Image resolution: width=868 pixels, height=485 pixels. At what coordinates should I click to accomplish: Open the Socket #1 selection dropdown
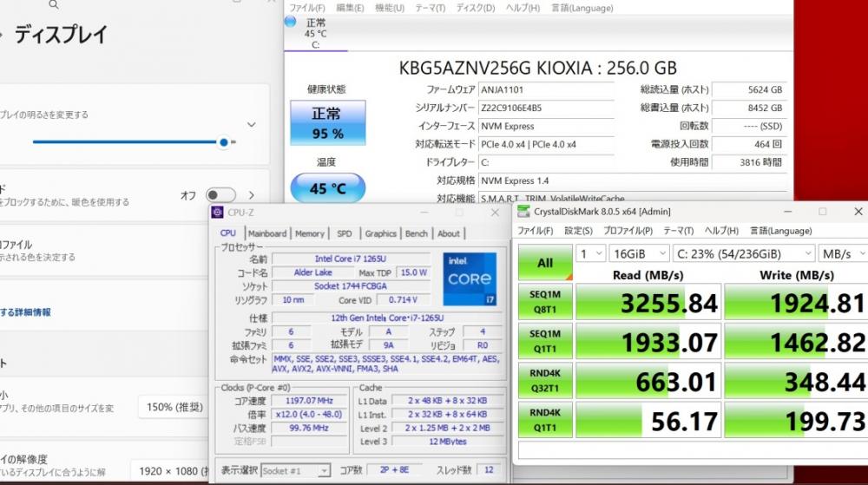[296, 470]
